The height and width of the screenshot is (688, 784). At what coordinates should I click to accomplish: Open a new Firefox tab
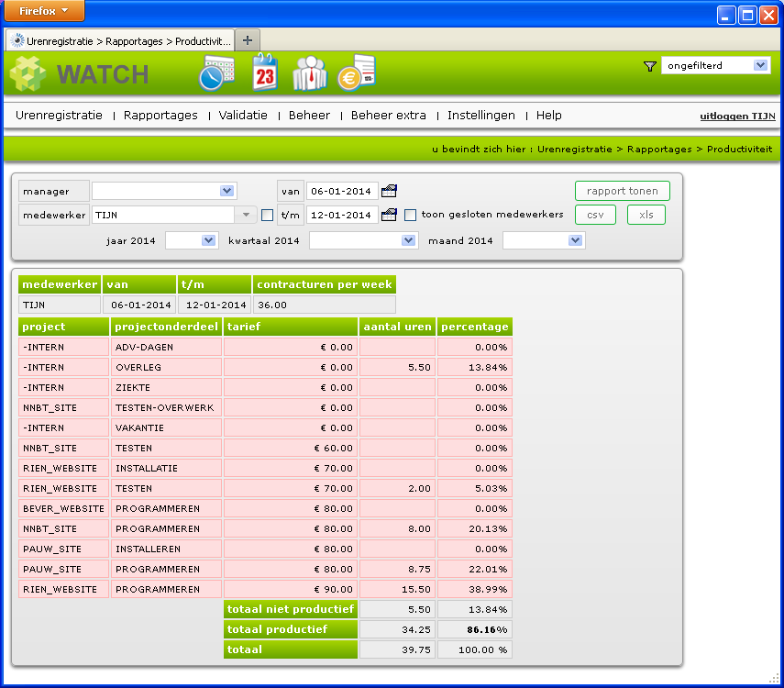tap(248, 40)
